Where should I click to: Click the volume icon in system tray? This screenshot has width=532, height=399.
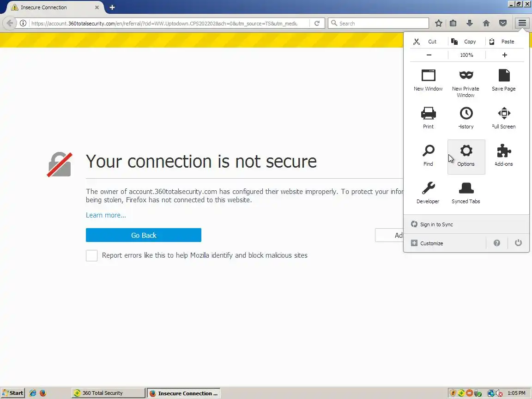pyautogui.click(x=499, y=393)
